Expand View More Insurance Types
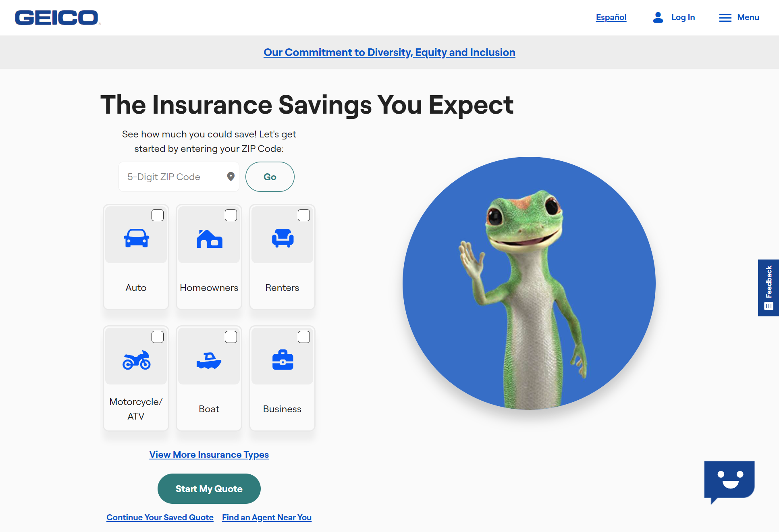Viewport: 779px width, 532px height. (209, 455)
